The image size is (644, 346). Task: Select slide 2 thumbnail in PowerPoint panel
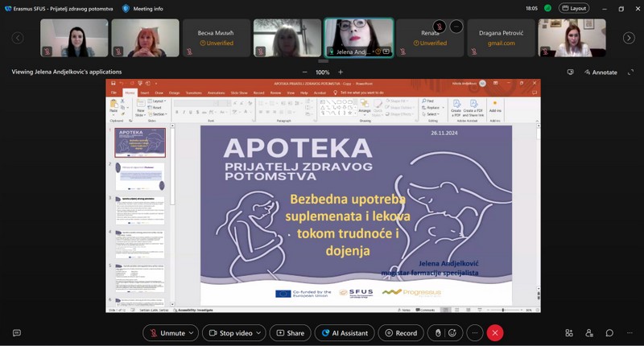[x=140, y=176]
